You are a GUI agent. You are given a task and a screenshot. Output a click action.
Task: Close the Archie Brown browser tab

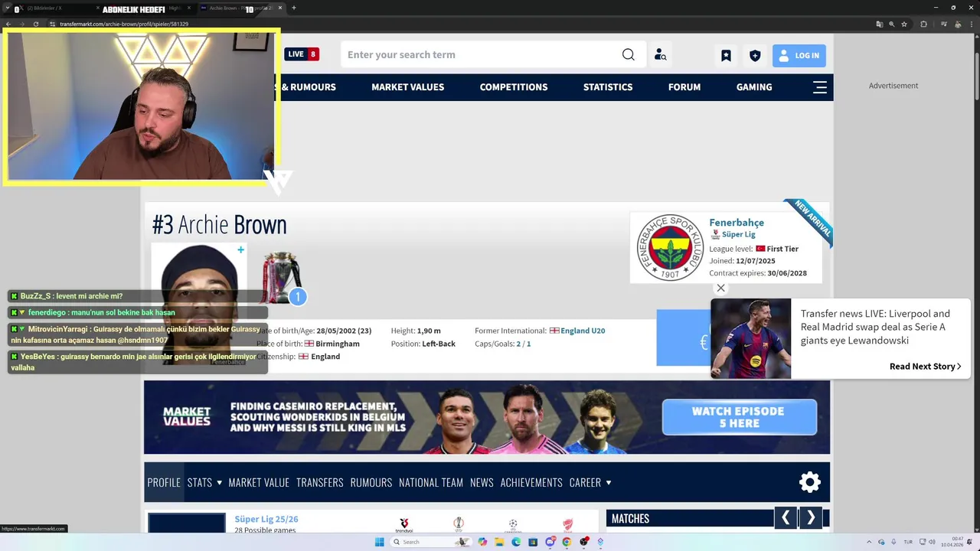[280, 8]
